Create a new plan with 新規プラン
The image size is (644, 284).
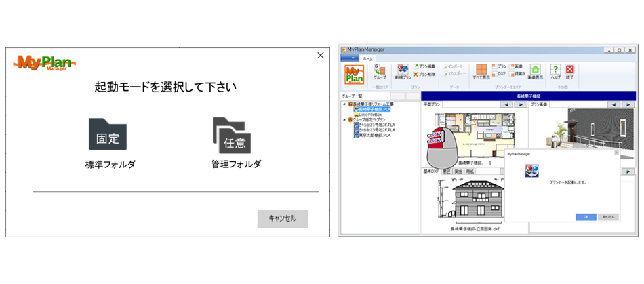pos(403,72)
